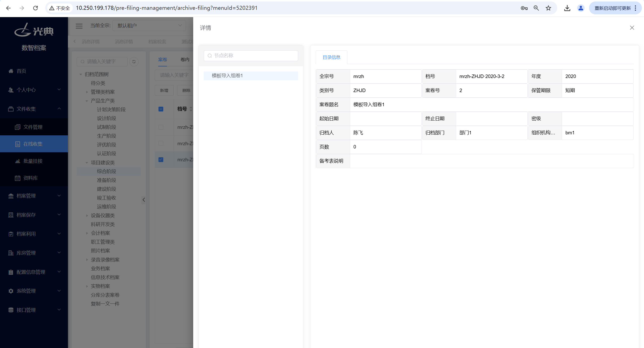The width and height of the screenshot is (644, 348).
Task: Collapse the 归档范围树 tree root
Action: tap(81, 74)
